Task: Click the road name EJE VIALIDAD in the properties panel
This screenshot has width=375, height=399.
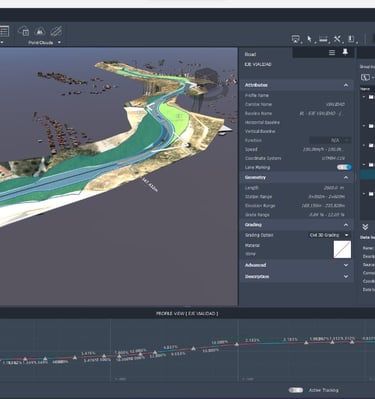Action: [258, 64]
